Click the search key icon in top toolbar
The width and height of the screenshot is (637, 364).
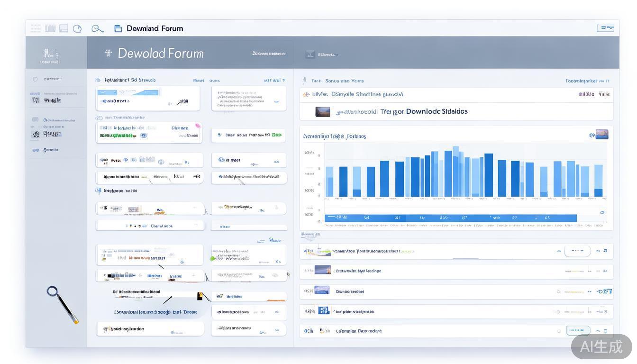pos(97,29)
